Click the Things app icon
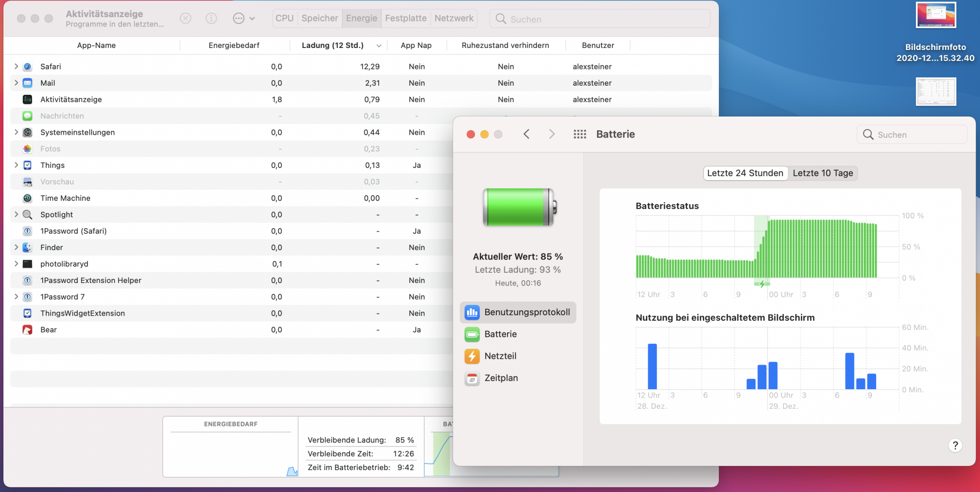This screenshot has height=492, width=980. (x=27, y=165)
